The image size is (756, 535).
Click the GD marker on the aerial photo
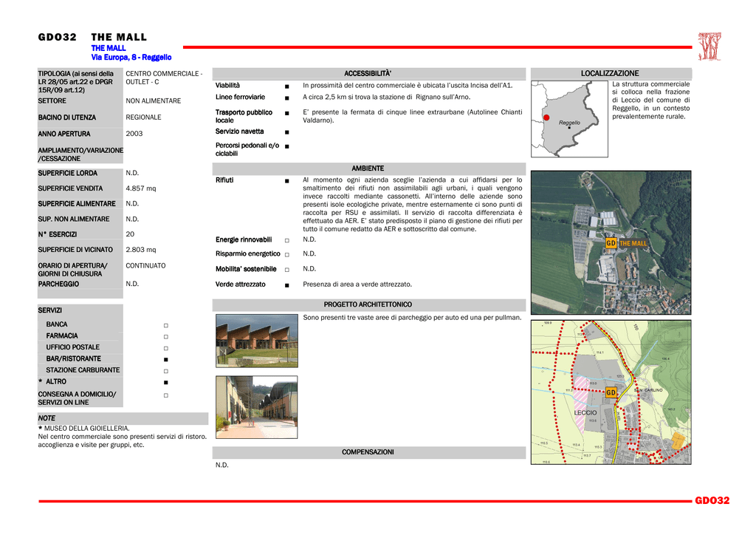(x=611, y=243)
